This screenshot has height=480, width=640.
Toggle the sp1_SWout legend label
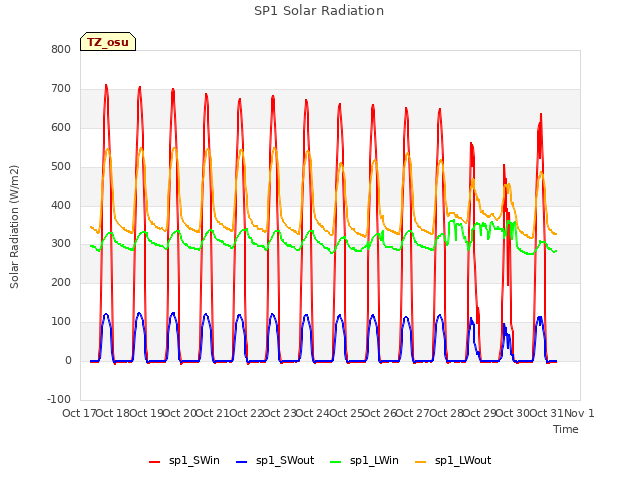click(285, 461)
